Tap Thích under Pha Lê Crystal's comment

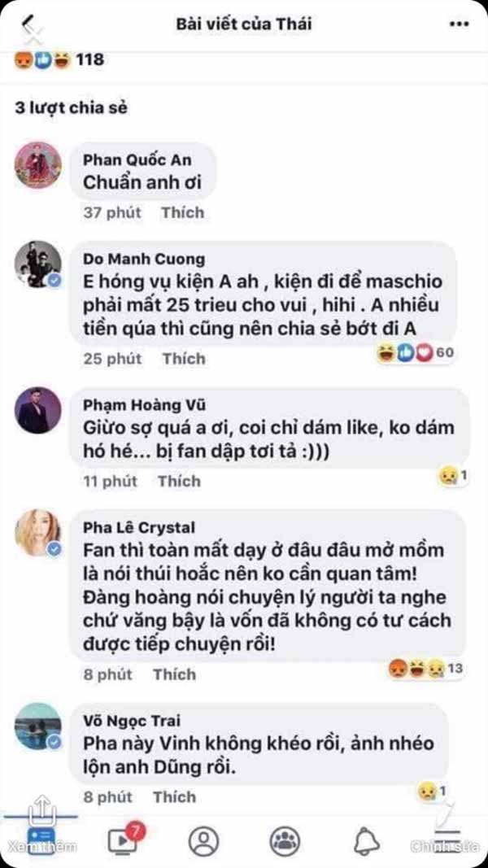point(174,674)
